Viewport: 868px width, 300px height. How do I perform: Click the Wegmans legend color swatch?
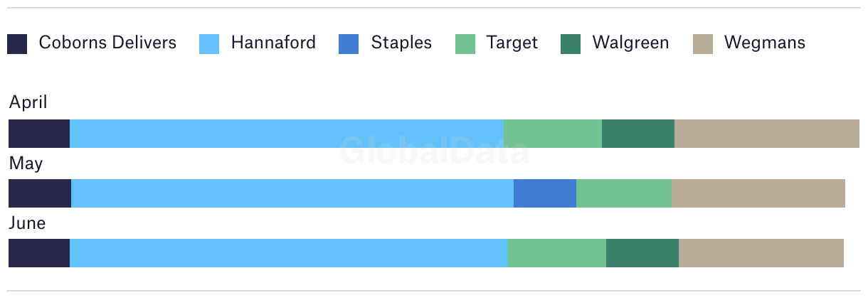[703, 44]
